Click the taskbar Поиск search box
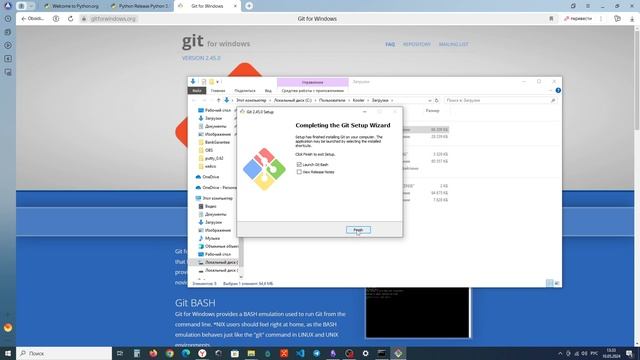This screenshot has width=640, height=360. point(64,353)
